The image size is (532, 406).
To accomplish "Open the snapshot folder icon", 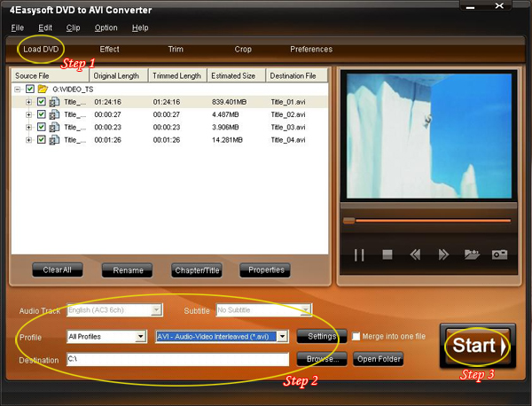I will coord(472,254).
